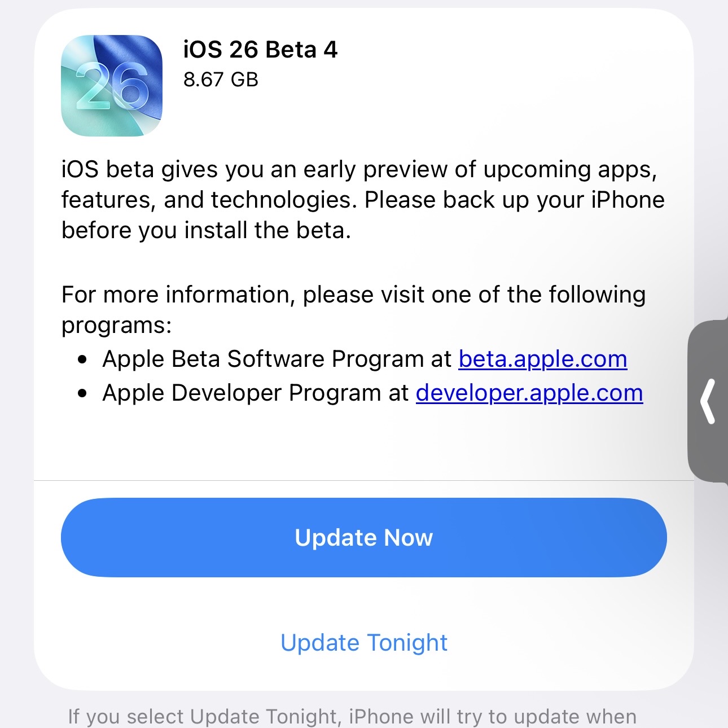This screenshot has height=728, width=728.
Task: Tap the divider line above Update Now
Action: click(364, 481)
